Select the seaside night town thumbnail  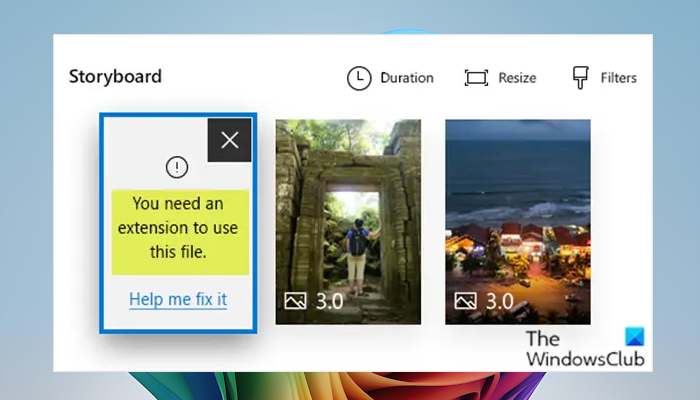(518, 222)
